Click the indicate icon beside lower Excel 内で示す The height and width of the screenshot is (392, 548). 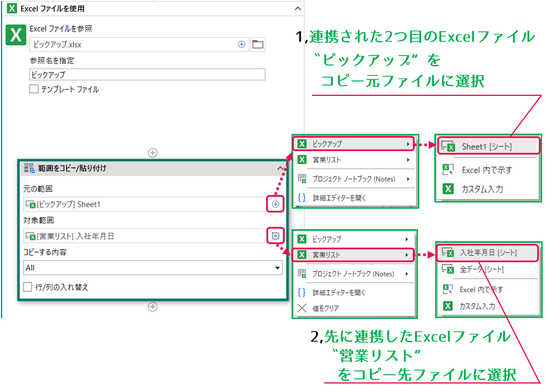[x=448, y=289]
